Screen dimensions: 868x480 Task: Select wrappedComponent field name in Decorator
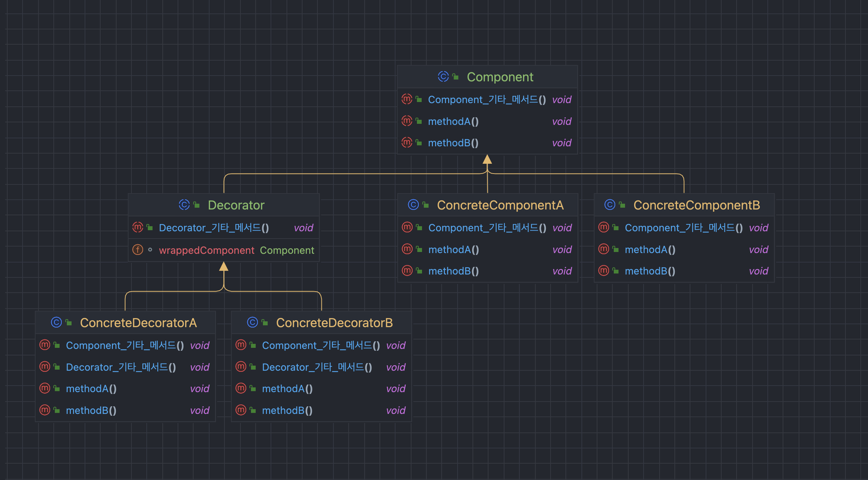[x=206, y=250]
